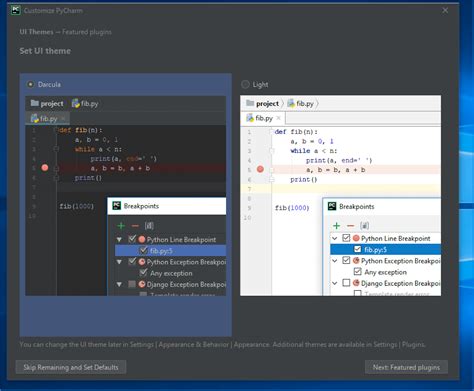Toggle Python Line Breakpoint checkbox in Darcula preview
This screenshot has height=391, width=474.
tap(132, 239)
